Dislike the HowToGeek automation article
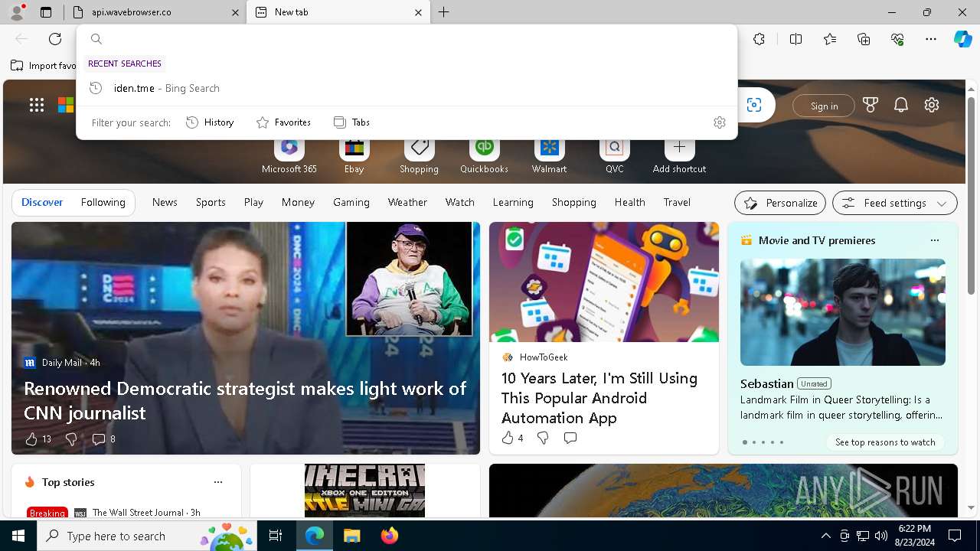This screenshot has width=980, height=551. (x=543, y=438)
